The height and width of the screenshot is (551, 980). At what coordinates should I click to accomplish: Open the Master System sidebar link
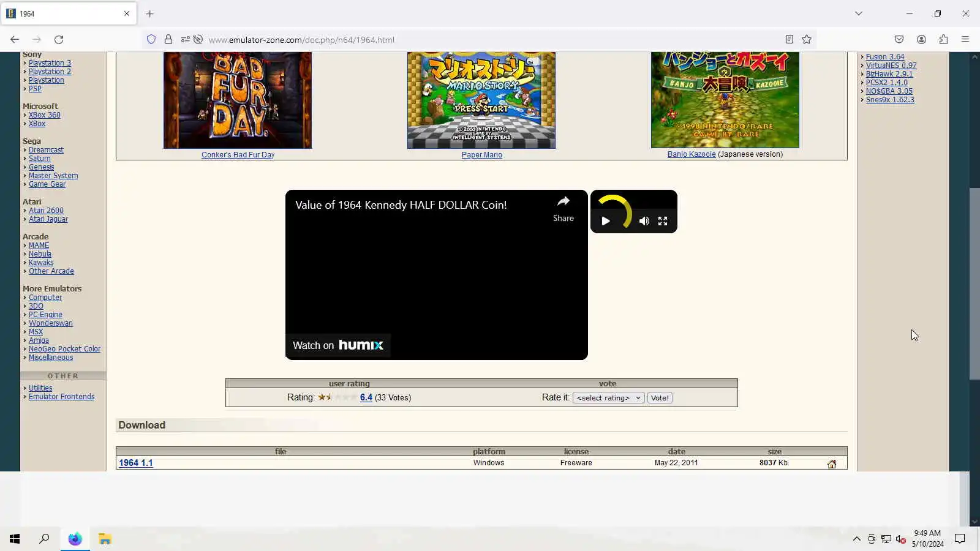[53, 176]
